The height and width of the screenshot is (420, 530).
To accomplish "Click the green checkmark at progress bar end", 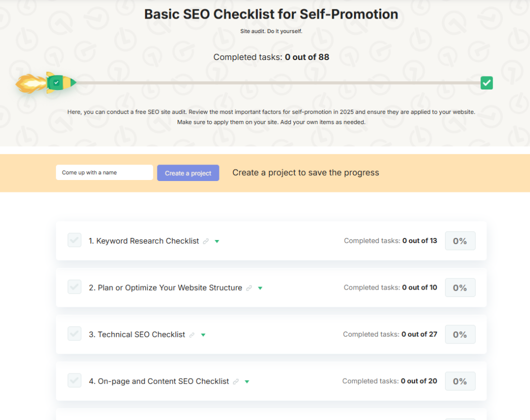I will click(487, 83).
